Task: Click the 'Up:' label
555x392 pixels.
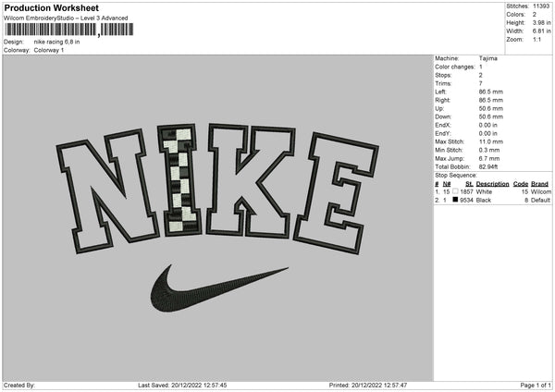Action: click(439, 108)
